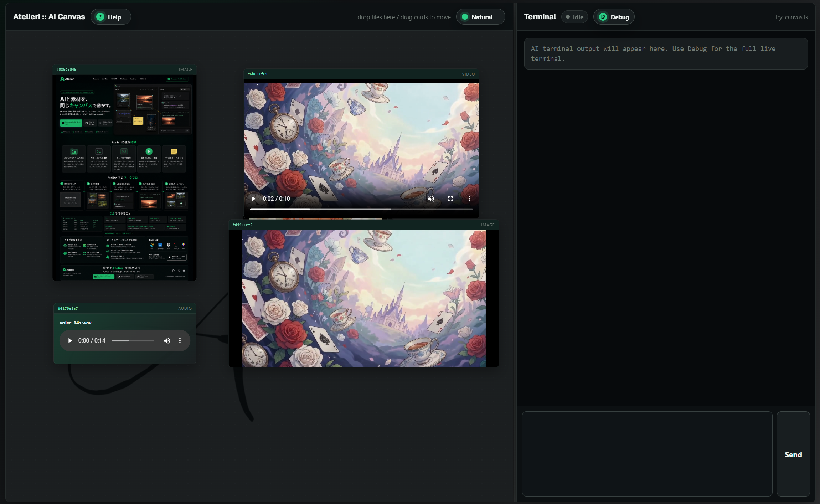This screenshot has width=820, height=504.
Task: Open the video's more options menu
Action: (469, 199)
